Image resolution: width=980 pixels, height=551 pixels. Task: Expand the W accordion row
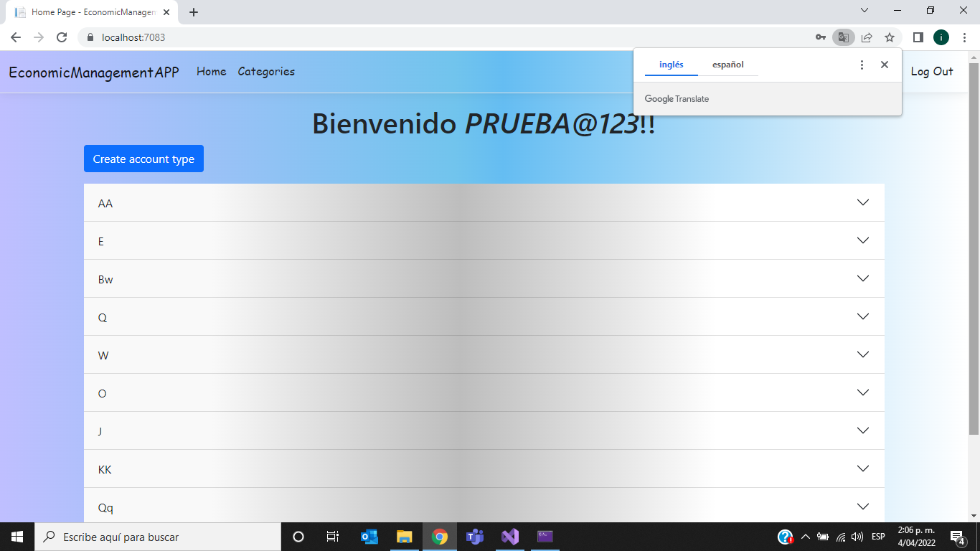point(484,355)
